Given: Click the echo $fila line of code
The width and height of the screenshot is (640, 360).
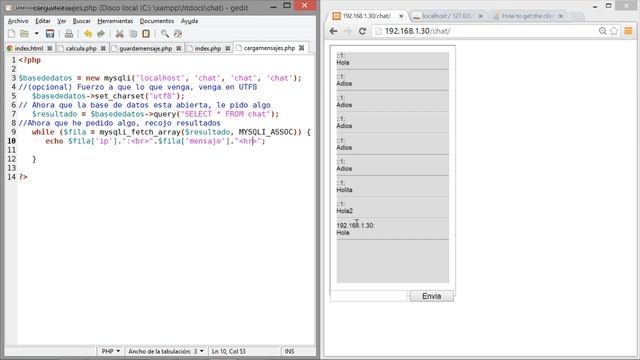Looking at the screenshot, I should point(155,141).
